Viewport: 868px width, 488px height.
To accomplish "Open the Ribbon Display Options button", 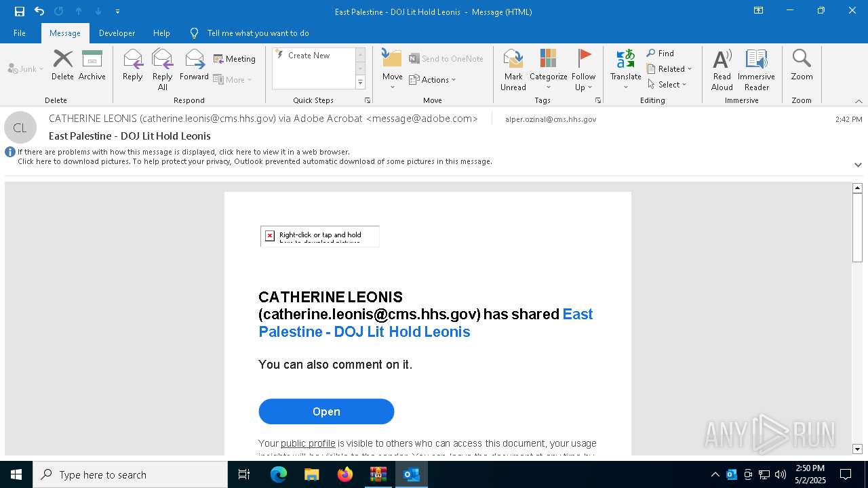I will point(759,11).
